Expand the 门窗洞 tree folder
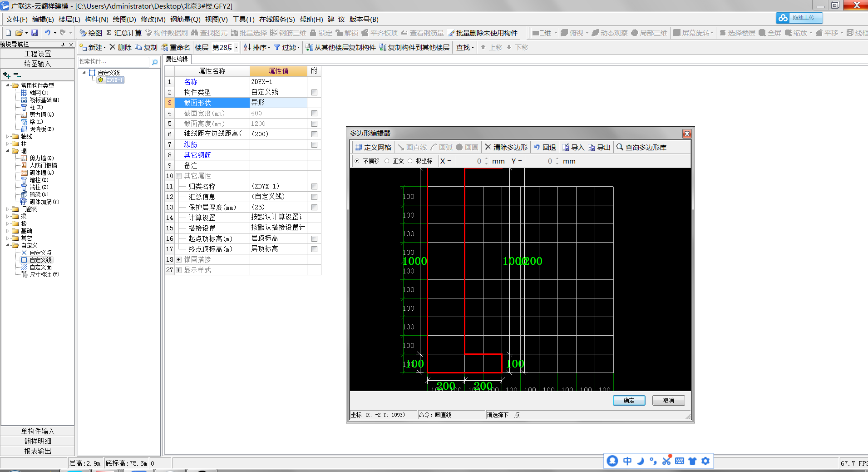Image resolution: width=868 pixels, height=472 pixels. 8,209
